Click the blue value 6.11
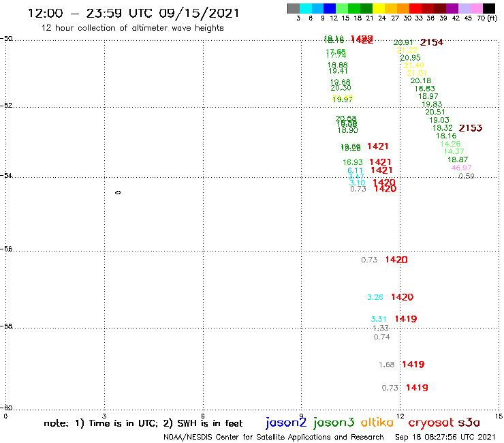The image size is (504, 443). 355,170
